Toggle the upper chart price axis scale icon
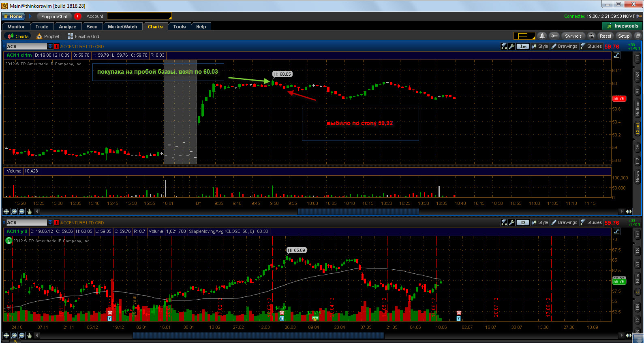Screen dimensions: 644x343 (617, 55)
